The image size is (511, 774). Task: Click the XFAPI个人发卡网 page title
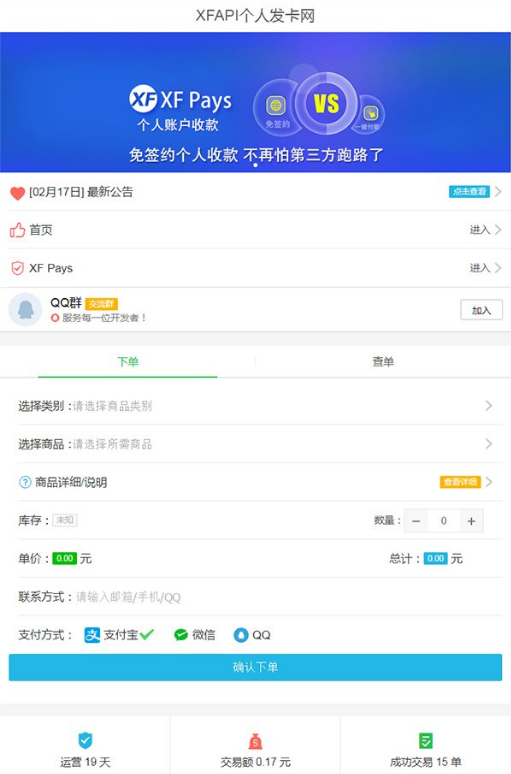(255, 16)
